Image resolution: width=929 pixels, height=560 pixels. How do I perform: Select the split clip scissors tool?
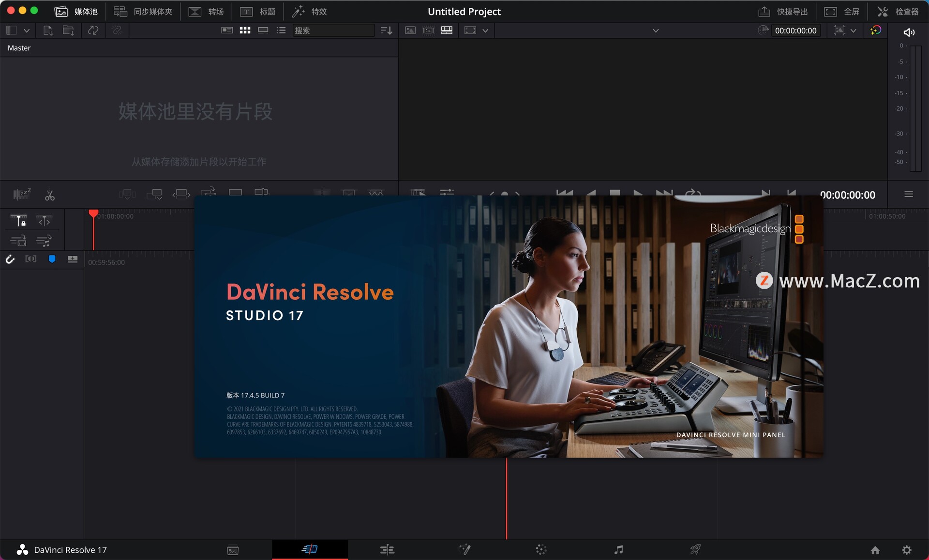49,195
